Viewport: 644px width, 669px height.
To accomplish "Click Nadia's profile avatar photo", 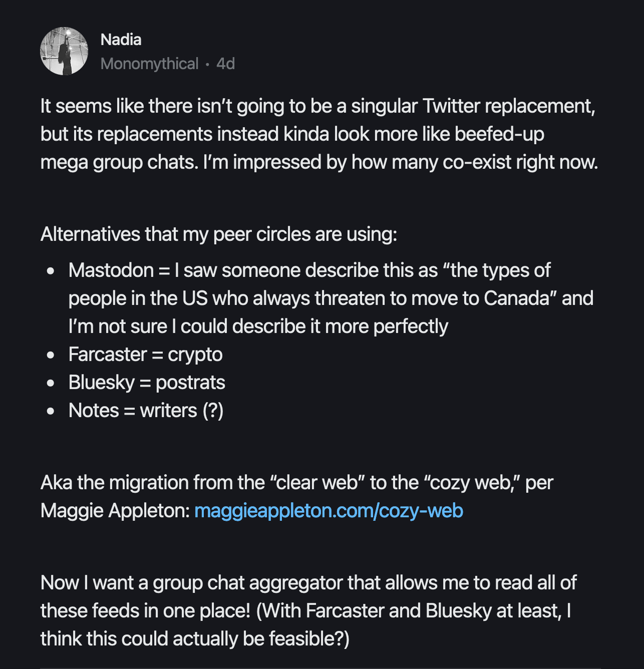I will (64, 51).
